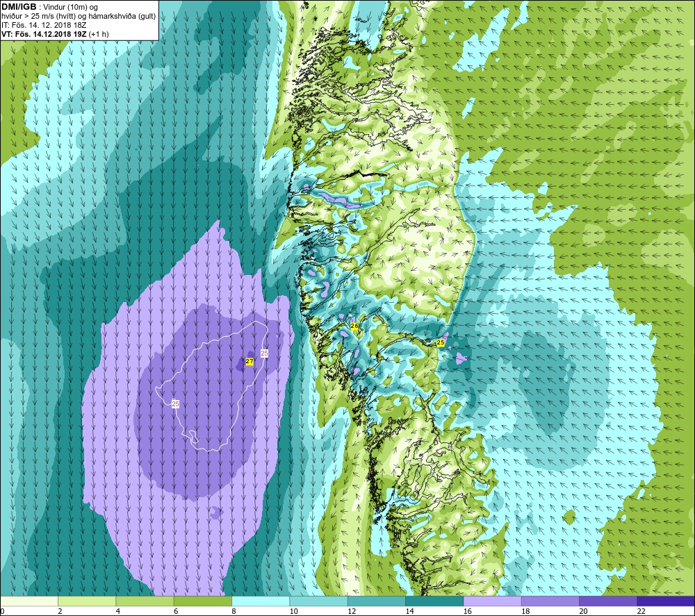Select the pale cyan 8–10 m/s legend swatch
Image resolution: width=695 pixels, height=616 pixels.
tap(261, 601)
